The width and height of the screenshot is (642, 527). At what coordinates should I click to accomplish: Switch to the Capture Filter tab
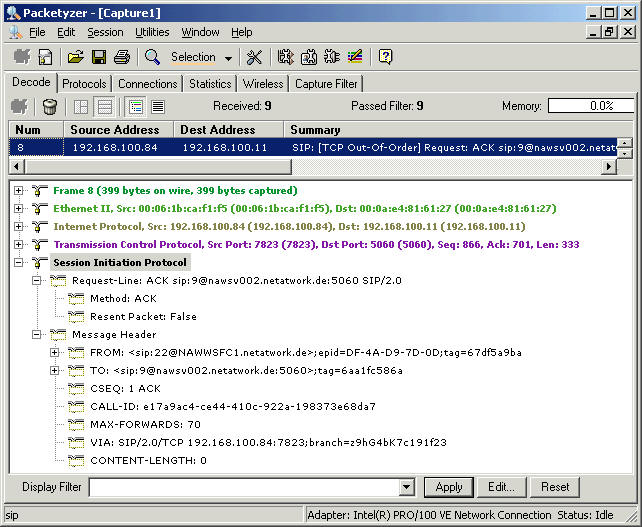326,84
